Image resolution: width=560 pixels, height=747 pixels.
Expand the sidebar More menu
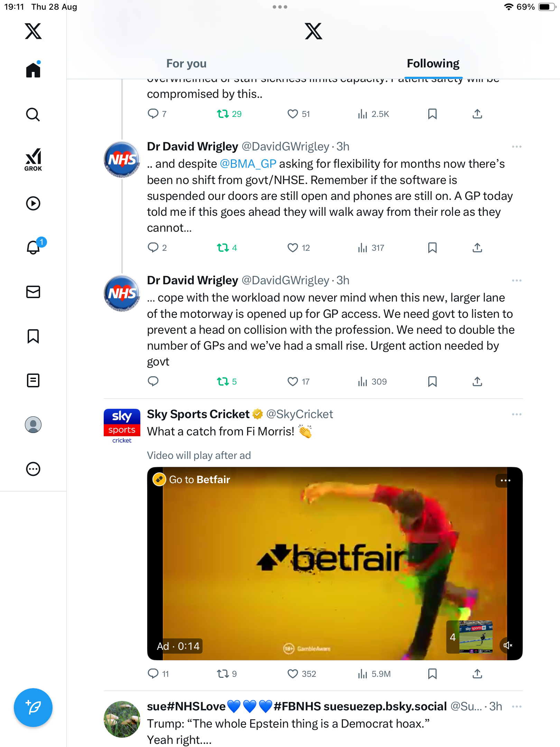[x=33, y=469]
